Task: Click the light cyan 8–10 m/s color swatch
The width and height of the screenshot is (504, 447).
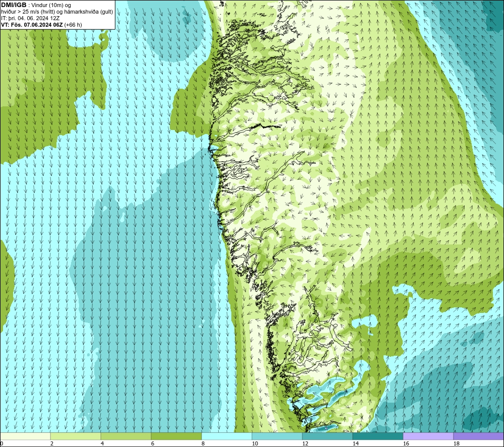Action: point(227,436)
